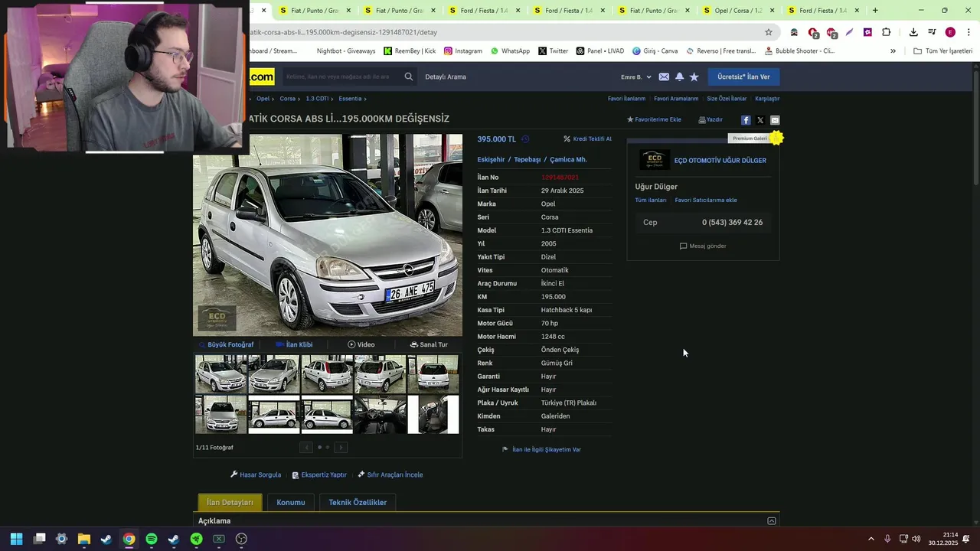Screen dimensions: 980x551
Task: Open favorites star icon in site header
Action: coord(694,77)
